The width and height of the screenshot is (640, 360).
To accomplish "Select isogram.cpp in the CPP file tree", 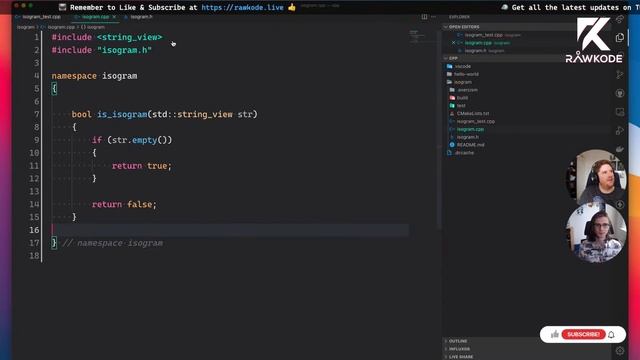I will [470, 129].
